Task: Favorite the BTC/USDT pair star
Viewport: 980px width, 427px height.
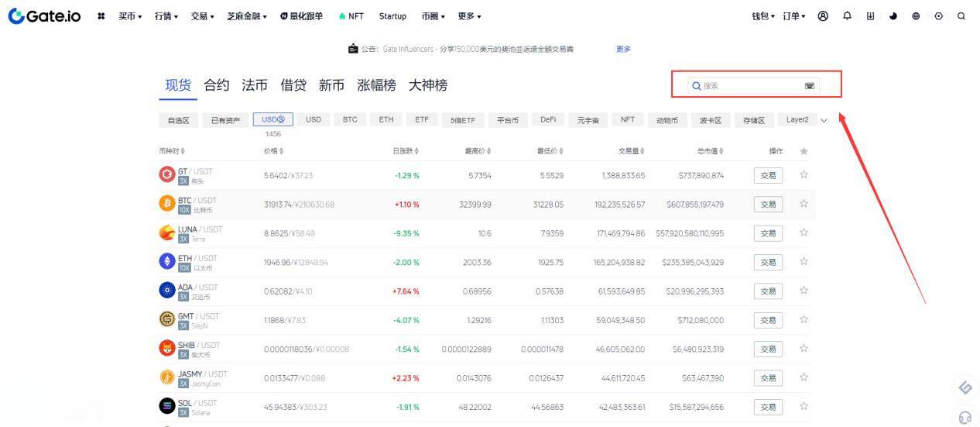Action: (x=804, y=204)
